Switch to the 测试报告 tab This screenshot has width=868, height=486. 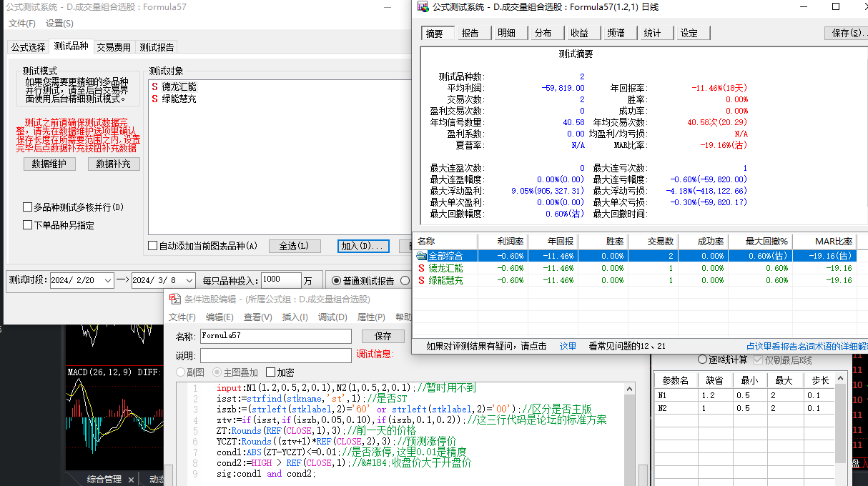coord(157,47)
